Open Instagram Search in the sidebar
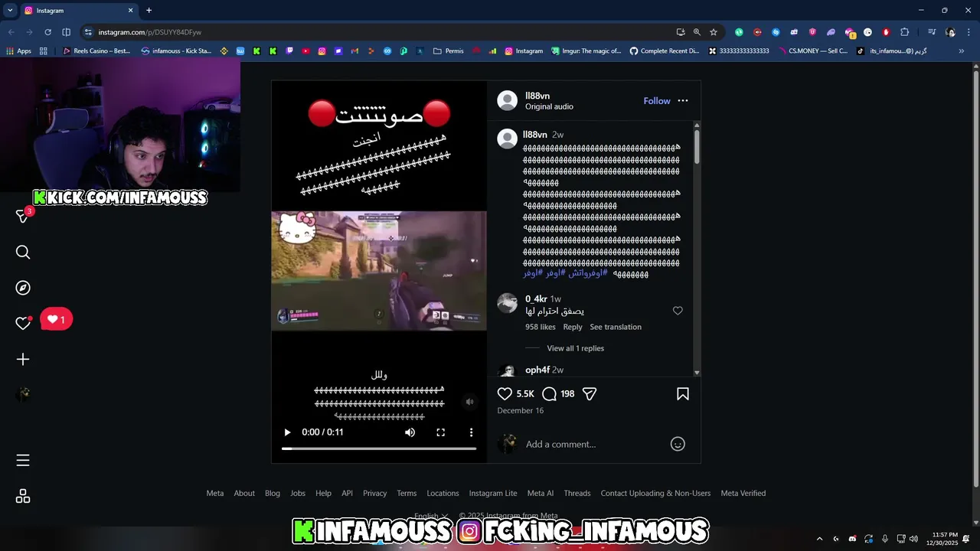 23,253
